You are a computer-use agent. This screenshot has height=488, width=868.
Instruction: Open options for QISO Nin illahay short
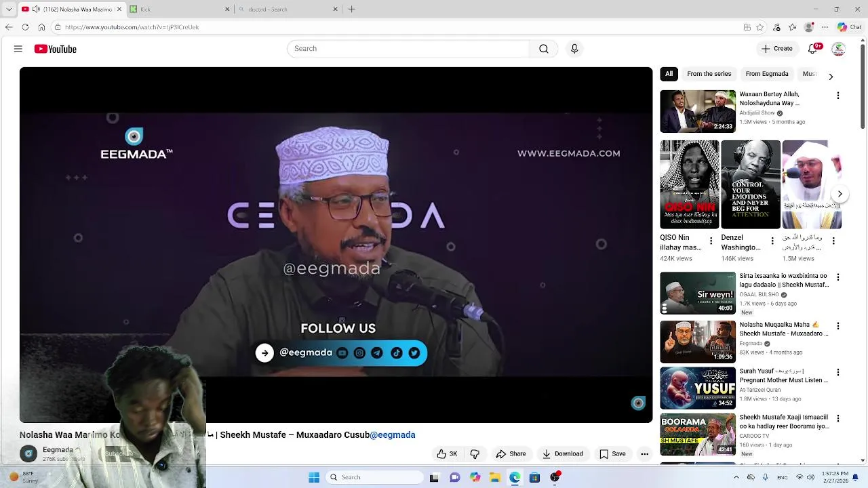click(x=711, y=241)
